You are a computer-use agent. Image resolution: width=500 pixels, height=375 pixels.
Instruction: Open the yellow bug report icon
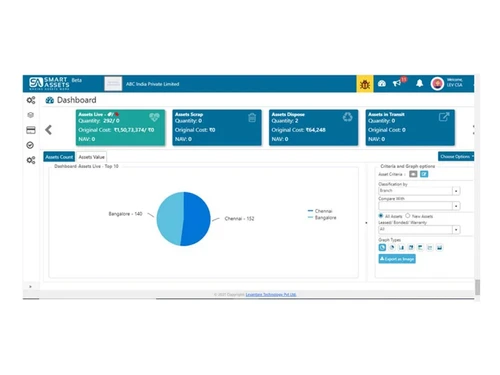pos(365,84)
